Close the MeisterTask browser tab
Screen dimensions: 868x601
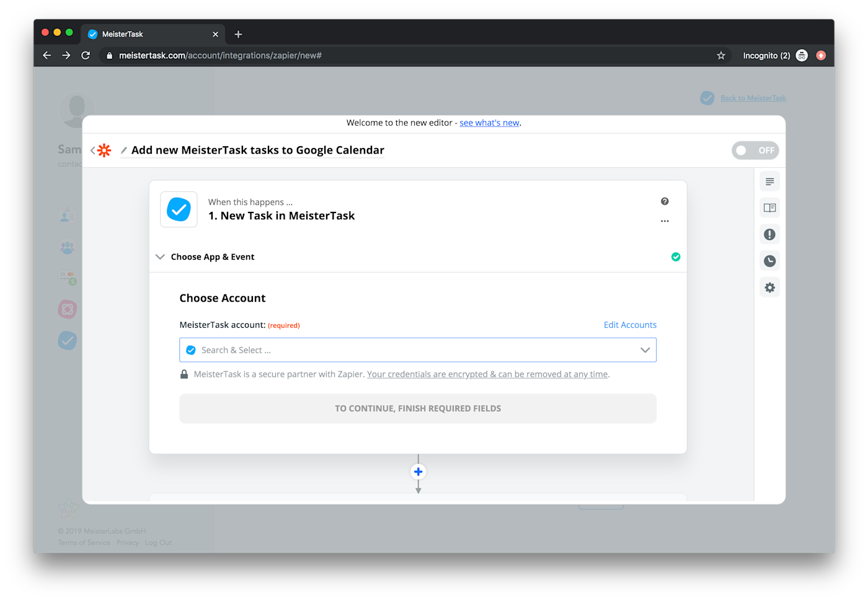(x=215, y=35)
